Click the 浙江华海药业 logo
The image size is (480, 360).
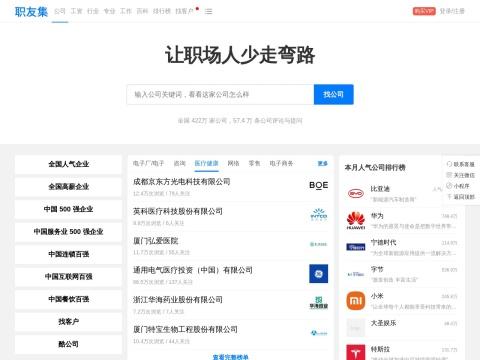tap(319, 303)
